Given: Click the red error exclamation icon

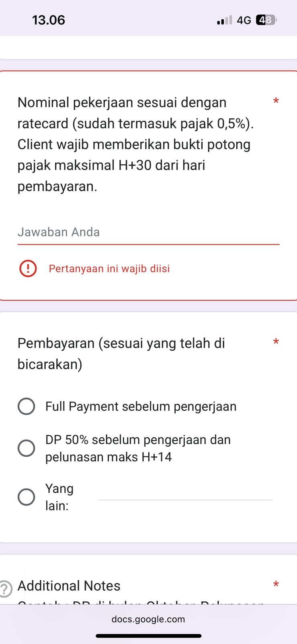Looking at the screenshot, I should click(28, 268).
